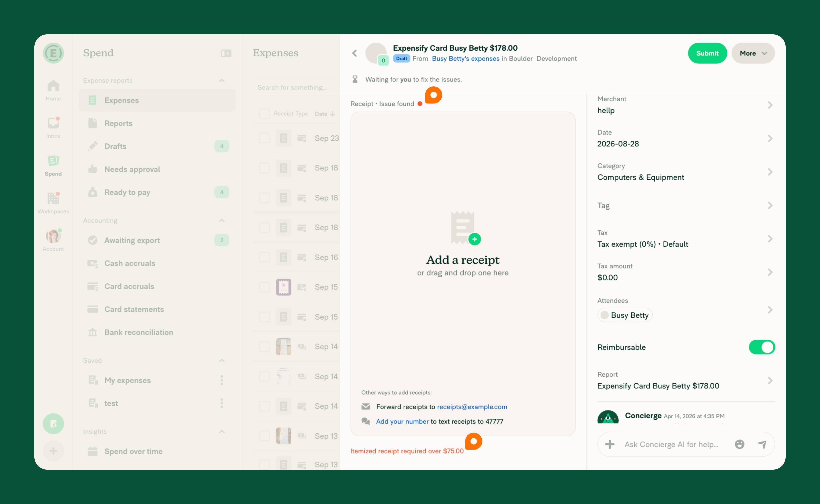Open the Tag field chevron

770,205
